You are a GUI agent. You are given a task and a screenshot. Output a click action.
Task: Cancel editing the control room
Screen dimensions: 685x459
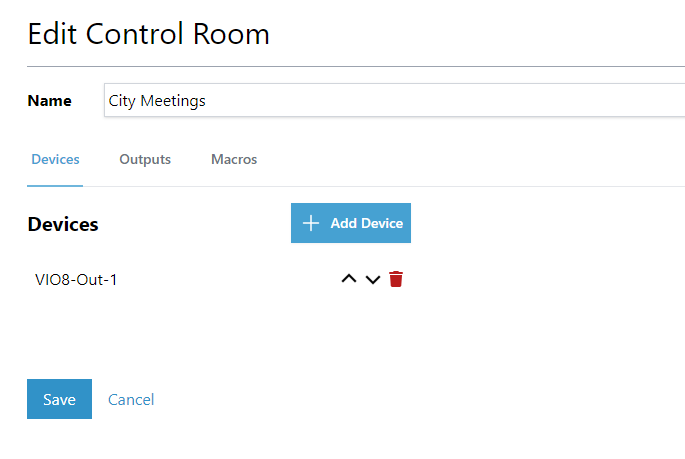pyautogui.click(x=131, y=400)
